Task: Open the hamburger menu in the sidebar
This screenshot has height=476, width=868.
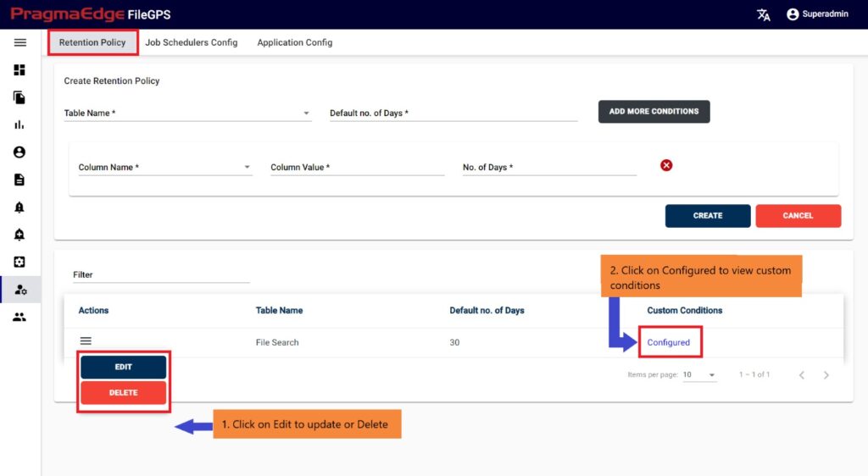Action: (20, 42)
